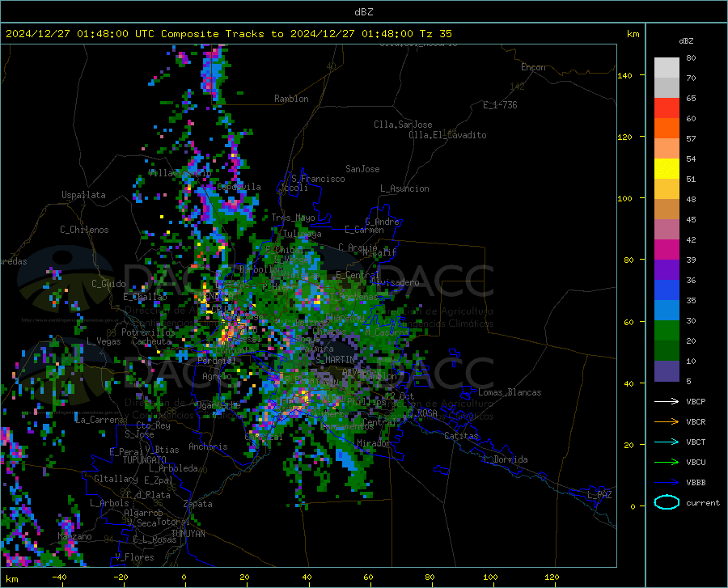Viewport: 728px width, 588px height.
Task: Click the La_Carrera label
Action: tap(99, 420)
